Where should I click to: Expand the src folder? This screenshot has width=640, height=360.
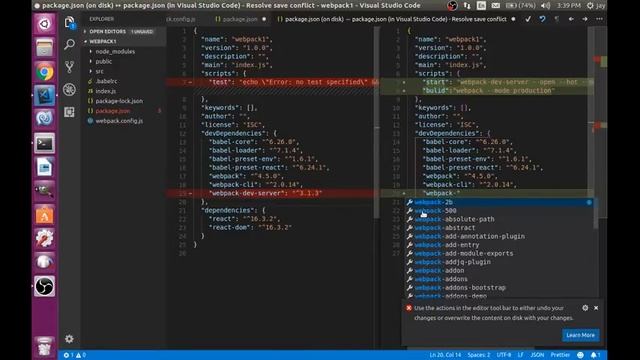tap(100, 71)
